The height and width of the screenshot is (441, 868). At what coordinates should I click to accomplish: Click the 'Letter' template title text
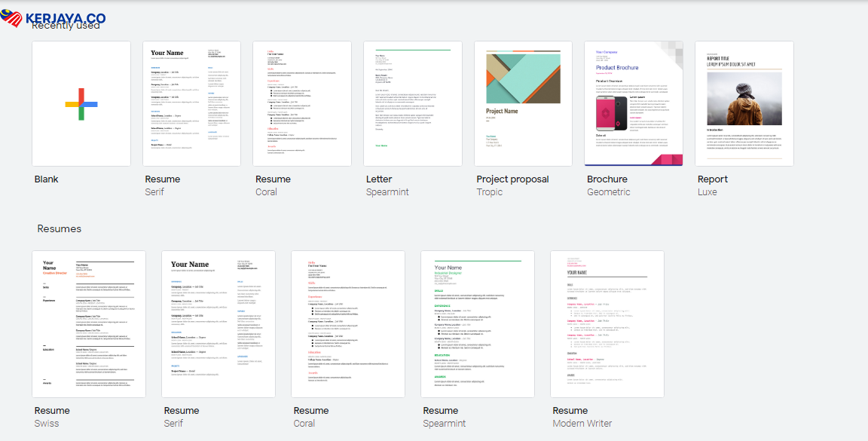pos(379,179)
